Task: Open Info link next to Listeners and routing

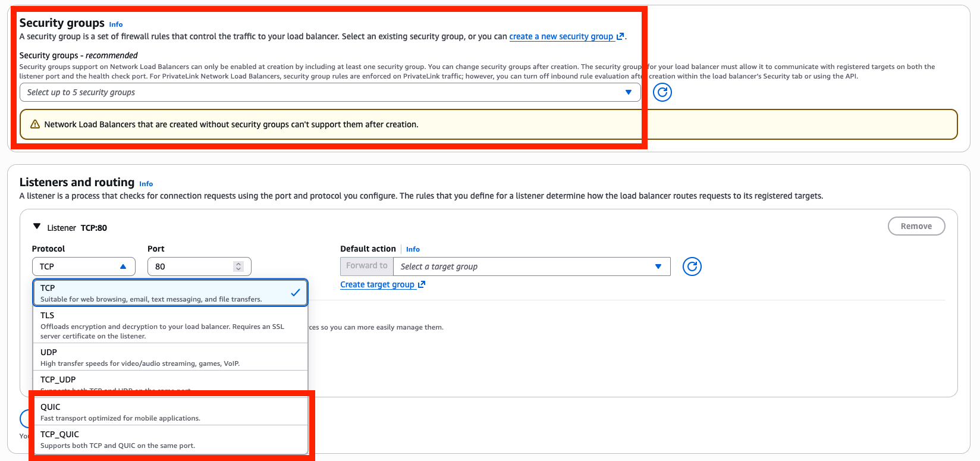Action: click(x=146, y=184)
